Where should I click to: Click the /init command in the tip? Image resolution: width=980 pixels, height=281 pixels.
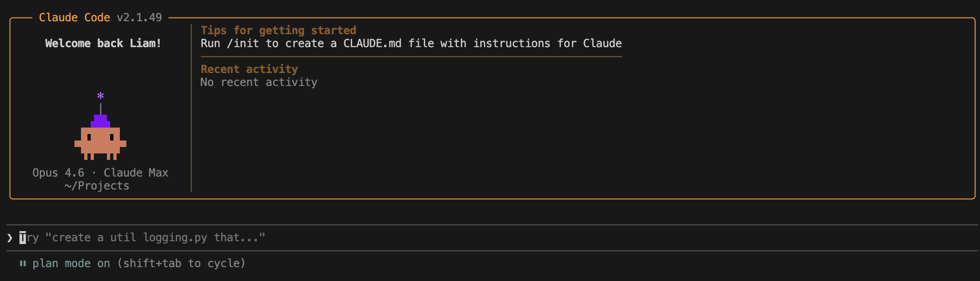pos(244,43)
